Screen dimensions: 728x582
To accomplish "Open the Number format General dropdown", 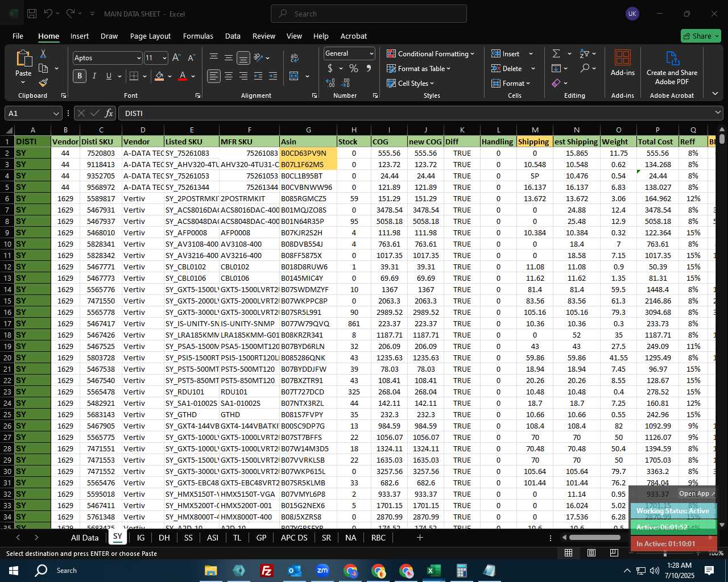I will click(x=371, y=53).
